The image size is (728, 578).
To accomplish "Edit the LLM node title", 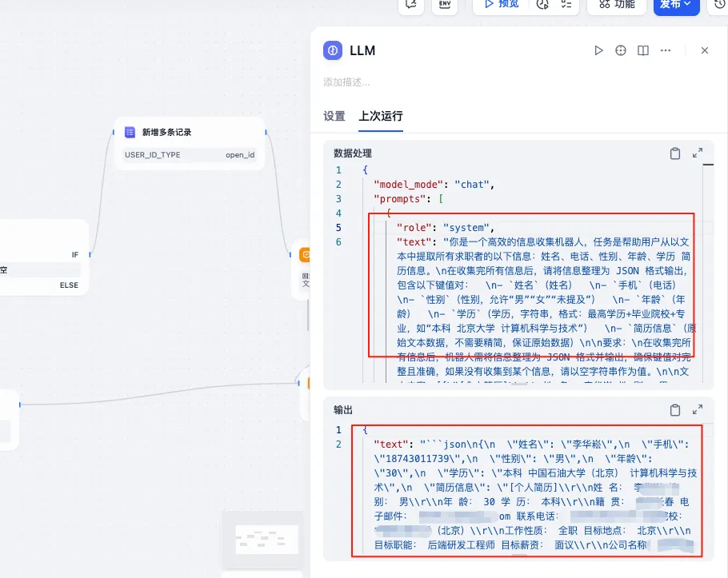I will [x=362, y=50].
